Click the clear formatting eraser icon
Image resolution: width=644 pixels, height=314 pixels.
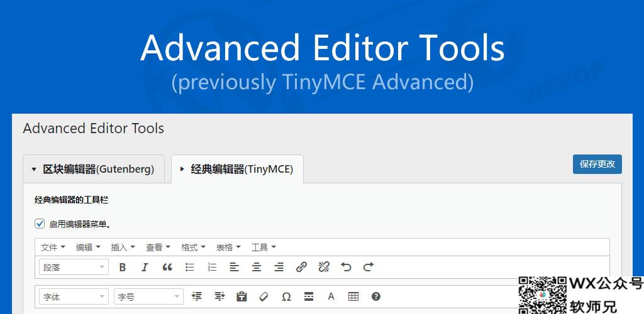264,296
